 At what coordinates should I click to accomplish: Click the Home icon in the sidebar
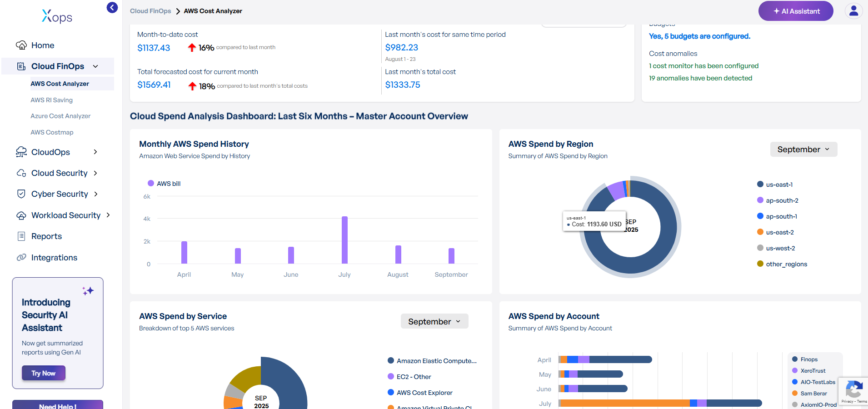(21, 45)
